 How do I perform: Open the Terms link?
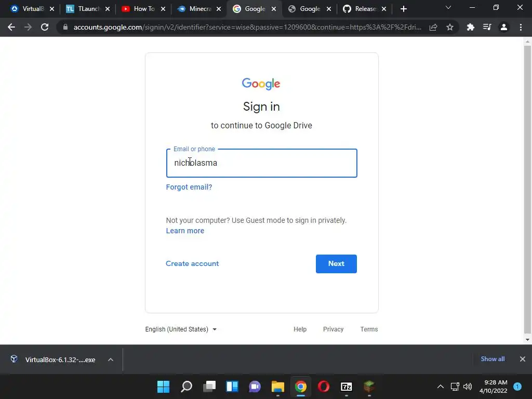[x=369, y=329]
